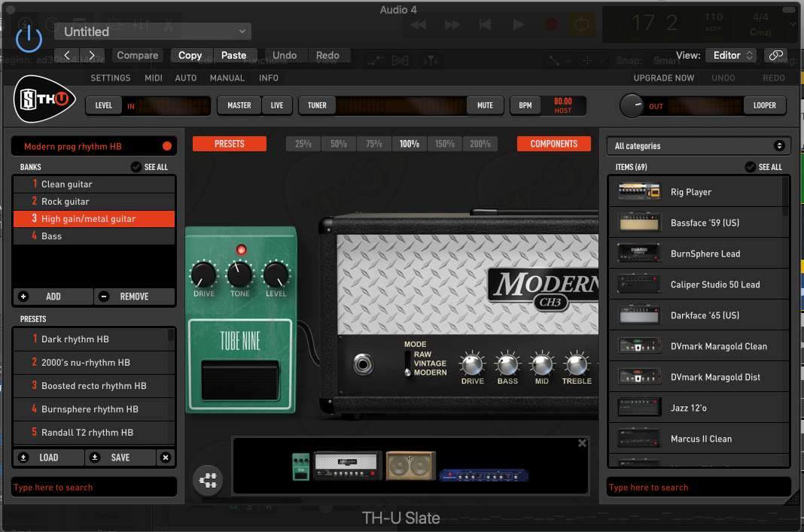Toggle the Items See All checkbox
The height and width of the screenshot is (532, 804).
[x=750, y=167]
